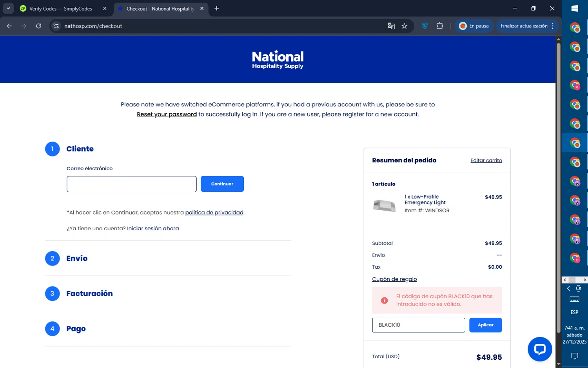This screenshot has height=368, width=588.
Task: Click the taskbar scroll left arrow
Action: click(x=565, y=280)
